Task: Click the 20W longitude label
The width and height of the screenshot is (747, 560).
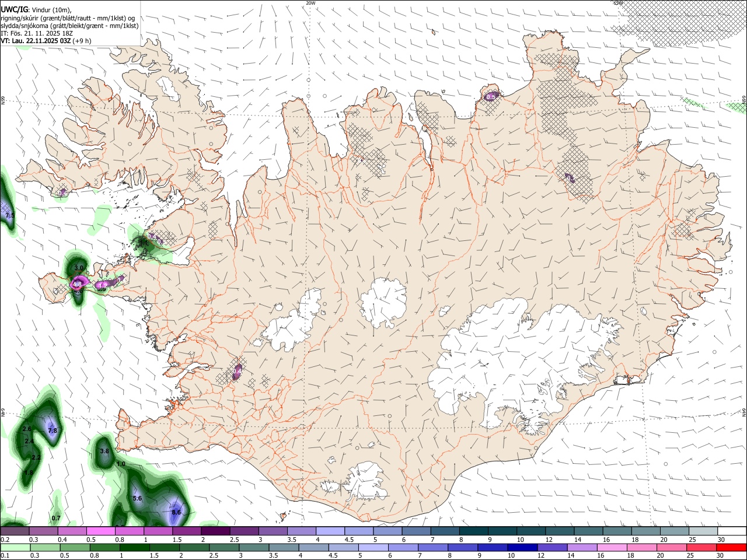Action: tap(310, 3)
